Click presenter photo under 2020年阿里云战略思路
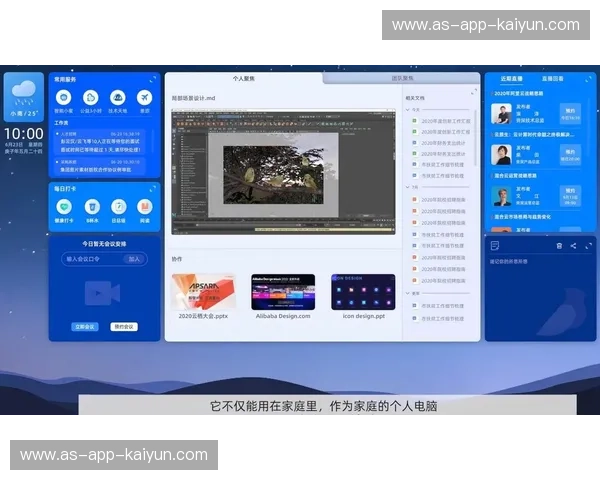Image resolution: width=600 pixels, height=480 pixels. pyautogui.click(x=501, y=114)
